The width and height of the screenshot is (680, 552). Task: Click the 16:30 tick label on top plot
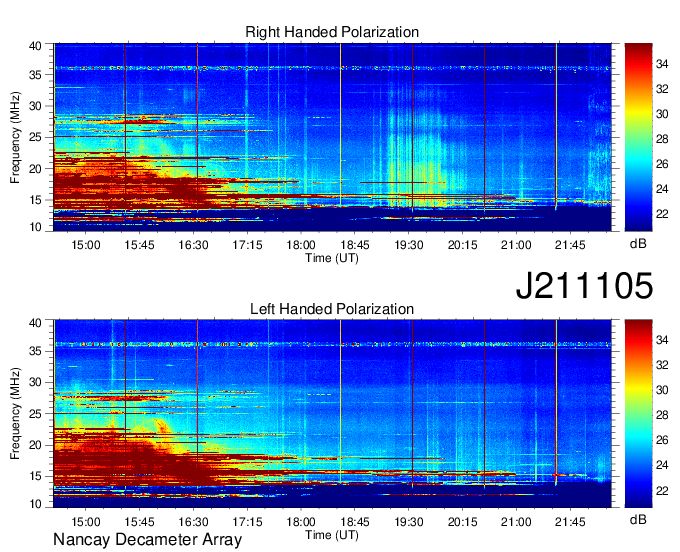tap(193, 245)
